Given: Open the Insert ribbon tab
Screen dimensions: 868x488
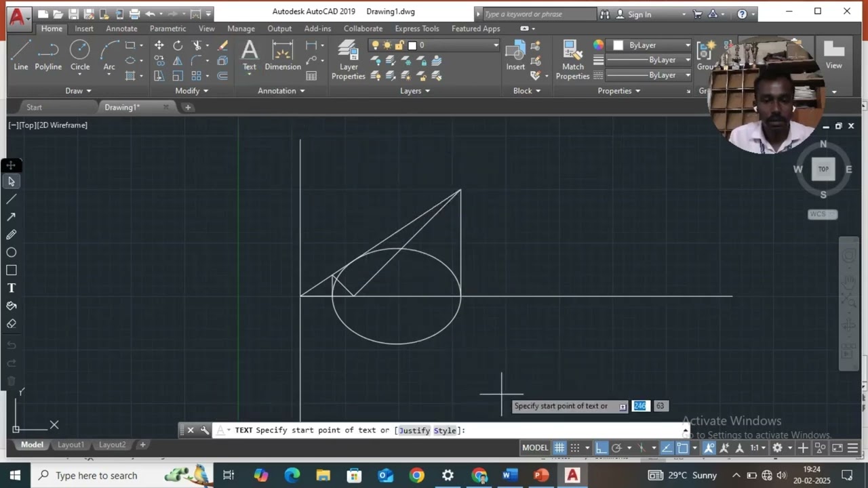Looking at the screenshot, I should coord(84,28).
